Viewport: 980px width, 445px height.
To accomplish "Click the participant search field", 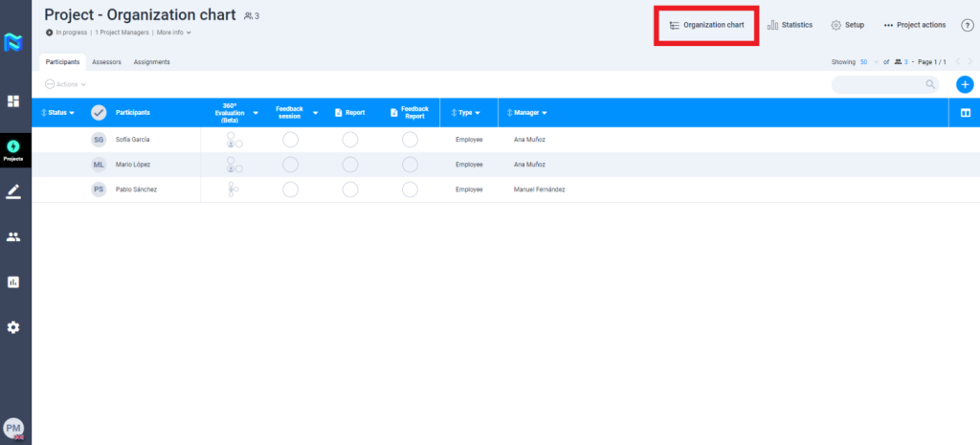I will [x=879, y=84].
